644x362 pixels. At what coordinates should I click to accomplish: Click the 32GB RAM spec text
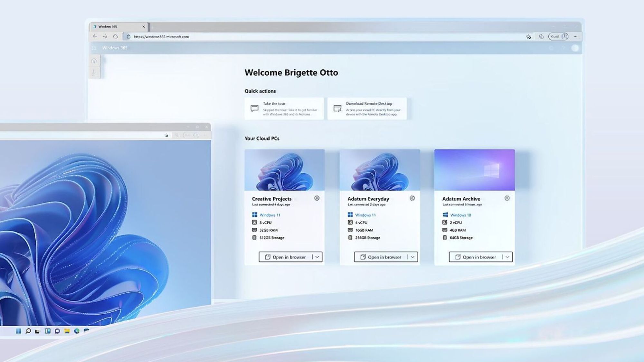269,230
